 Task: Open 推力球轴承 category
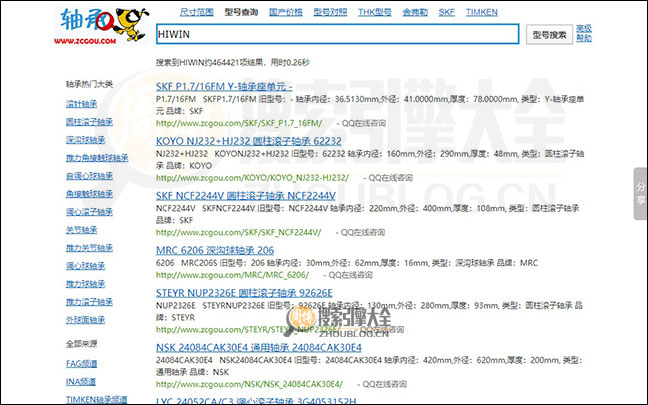[x=86, y=284]
